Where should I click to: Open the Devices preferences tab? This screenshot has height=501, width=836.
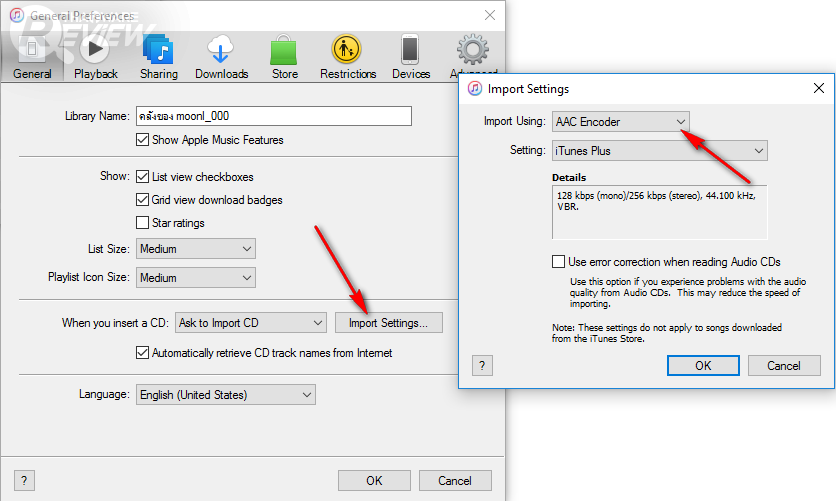(x=411, y=56)
